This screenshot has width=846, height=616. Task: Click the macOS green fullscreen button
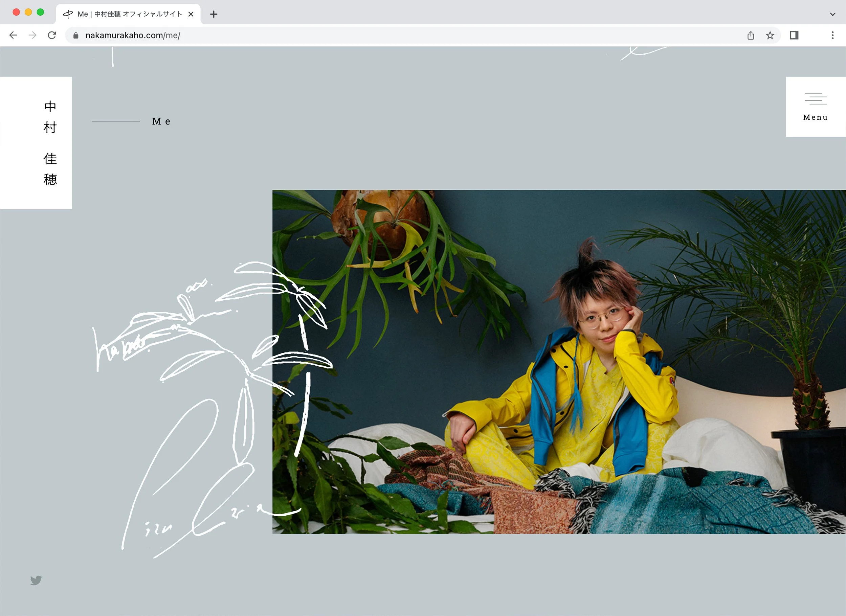(40, 12)
